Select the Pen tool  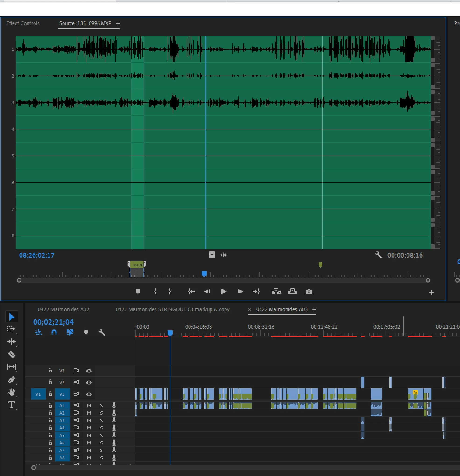[11, 380]
